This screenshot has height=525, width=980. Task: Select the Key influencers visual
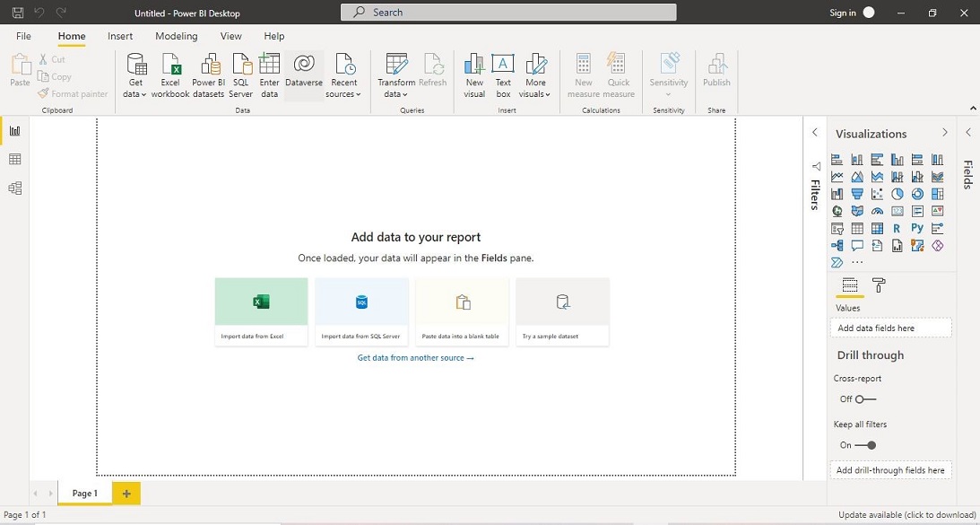(938, 228)
